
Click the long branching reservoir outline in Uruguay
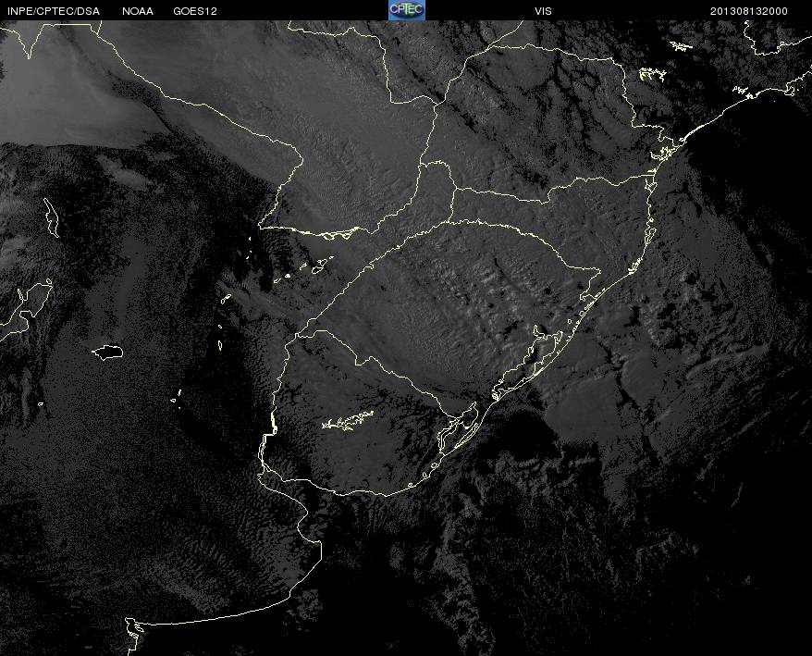pos(348,422)
